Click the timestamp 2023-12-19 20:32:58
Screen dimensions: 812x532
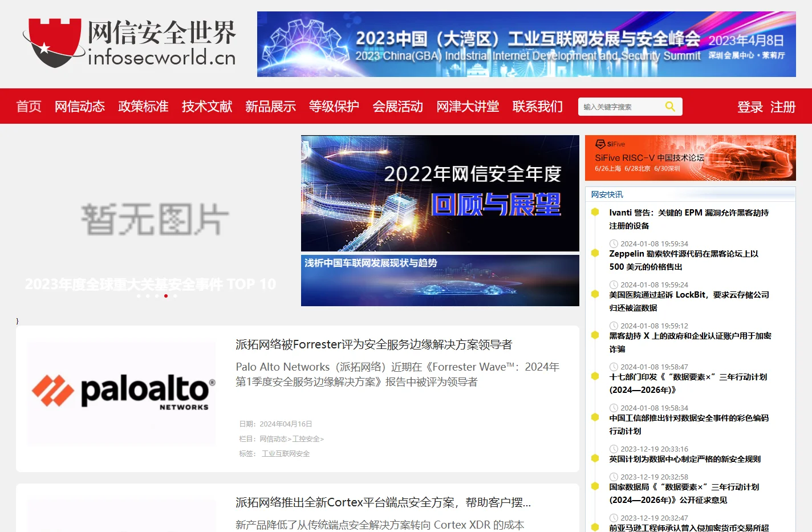tap(654, 477)
